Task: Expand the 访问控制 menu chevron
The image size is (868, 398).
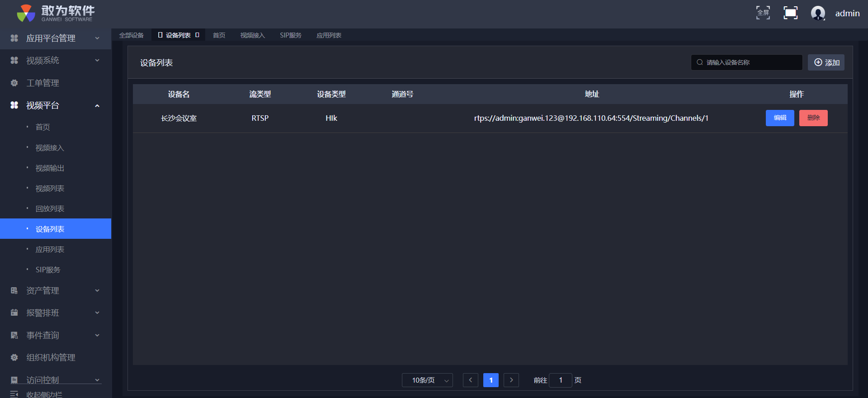Action: [x=97, y=380]
